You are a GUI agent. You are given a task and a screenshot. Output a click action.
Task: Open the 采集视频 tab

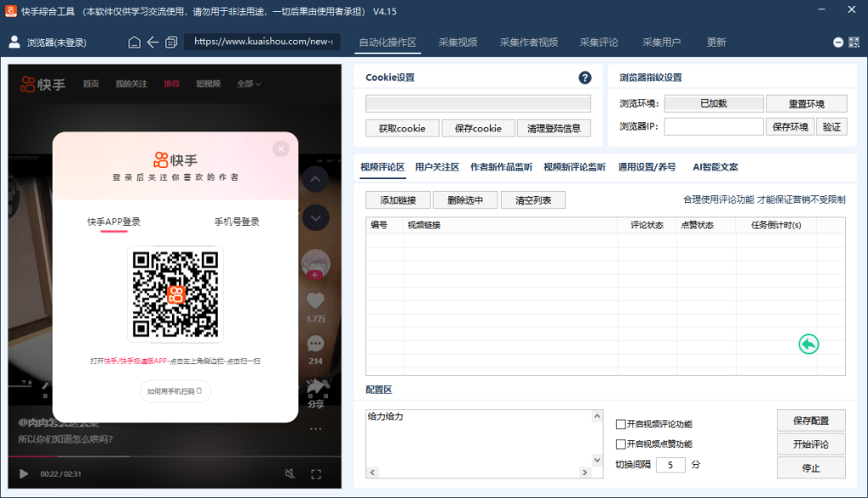pos(458,42)
